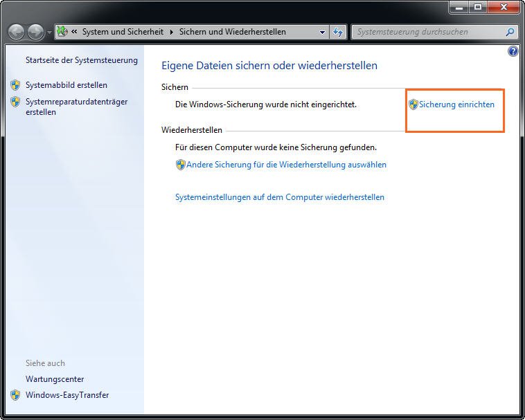Click shield icon beside 'Systemabbild erstellen'
The image size is (525, 420).
(15, 85)
